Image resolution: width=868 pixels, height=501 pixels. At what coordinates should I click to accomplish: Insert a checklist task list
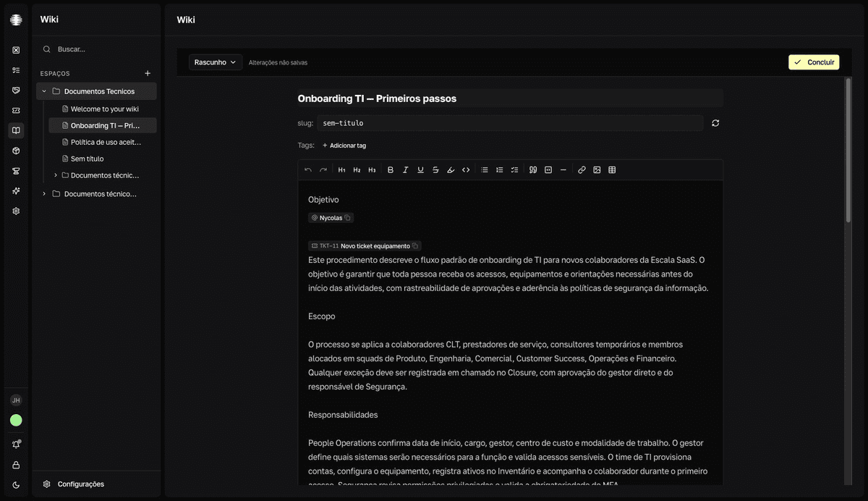tap(514, 170)
